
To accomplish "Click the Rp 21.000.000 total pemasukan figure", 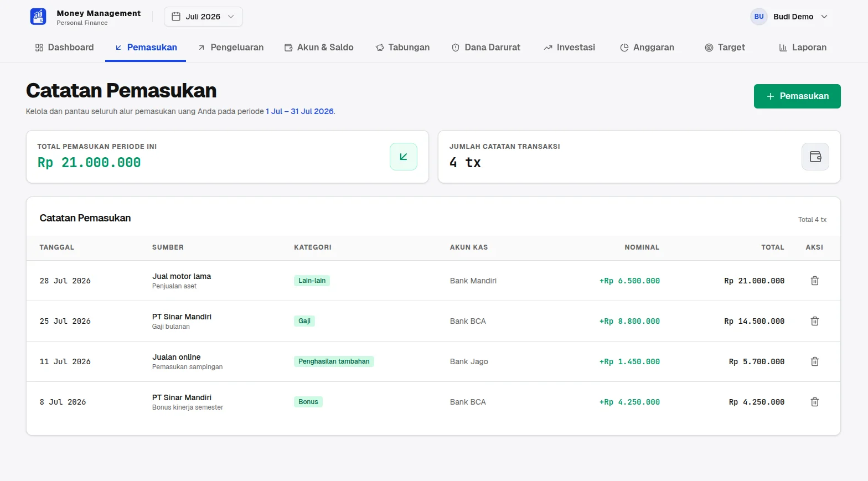I will tap(89, 162).
